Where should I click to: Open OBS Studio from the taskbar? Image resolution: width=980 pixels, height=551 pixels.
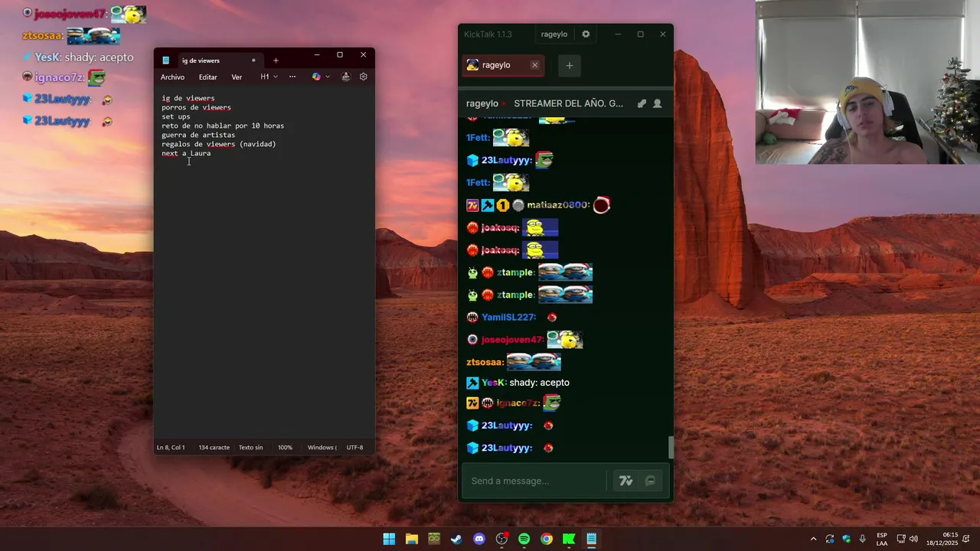tap(501, 539)
